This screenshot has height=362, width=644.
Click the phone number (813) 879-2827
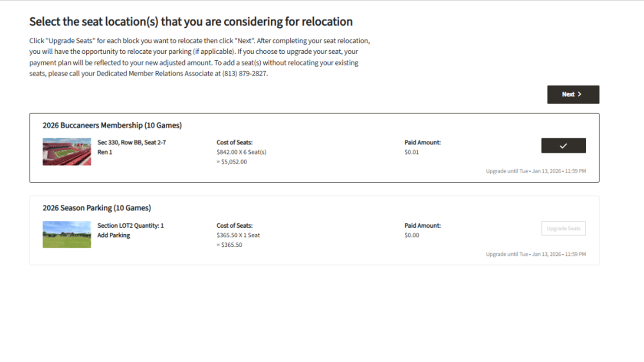pyautogui.click(x=244, y=73)
